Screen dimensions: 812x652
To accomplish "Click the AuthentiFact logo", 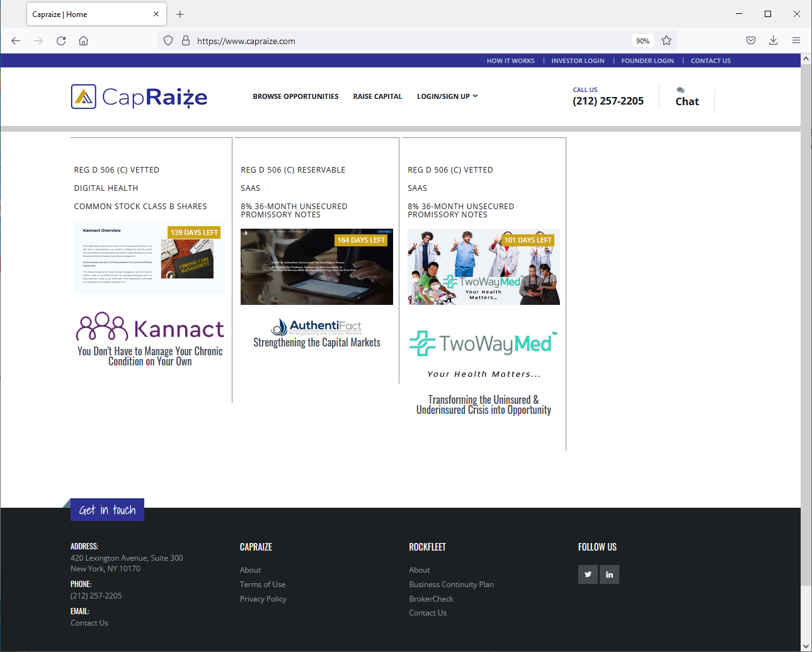I will pos(317,326).
